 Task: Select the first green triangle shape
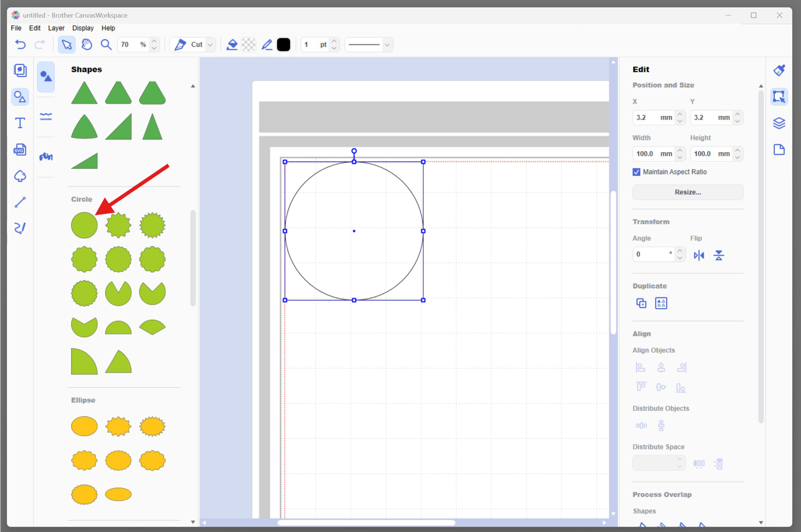pos(84,93)
